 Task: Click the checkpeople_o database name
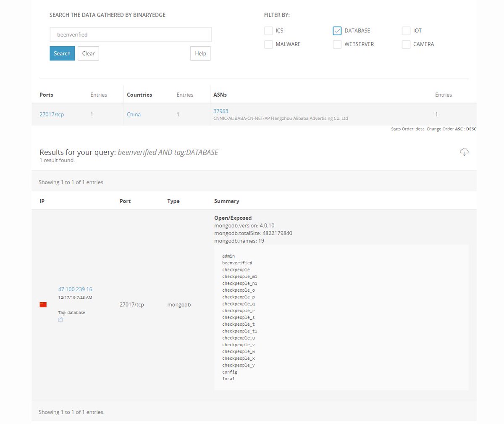click(x=239, y=290)
